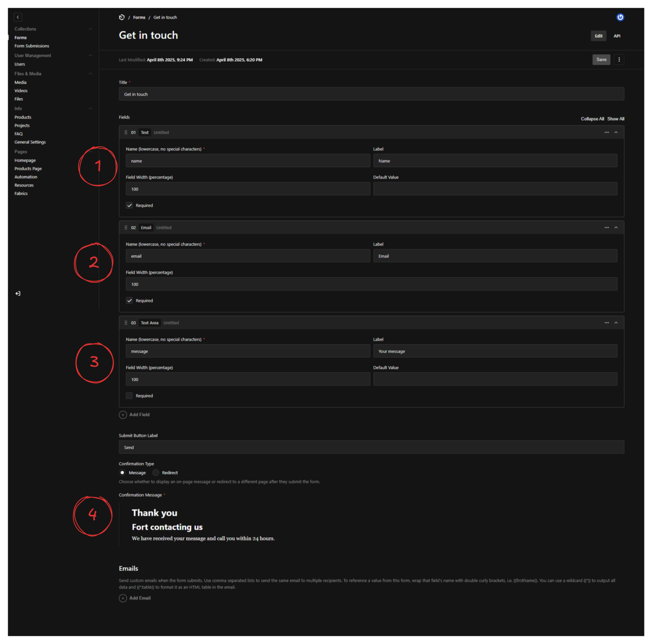This screenshot has height=644, width=652.
Task: Open FAQ in the sidebar
Action: tap(19, 134)
